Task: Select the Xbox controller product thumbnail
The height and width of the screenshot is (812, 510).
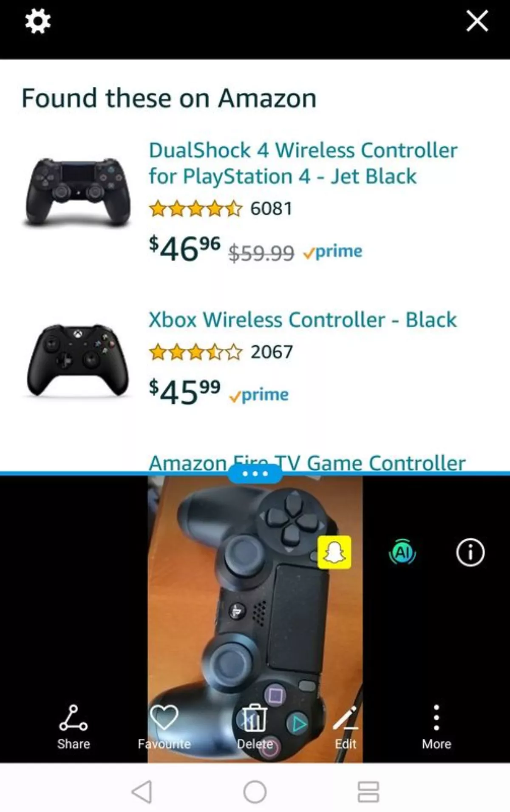Action: click(x=77, y=360)
